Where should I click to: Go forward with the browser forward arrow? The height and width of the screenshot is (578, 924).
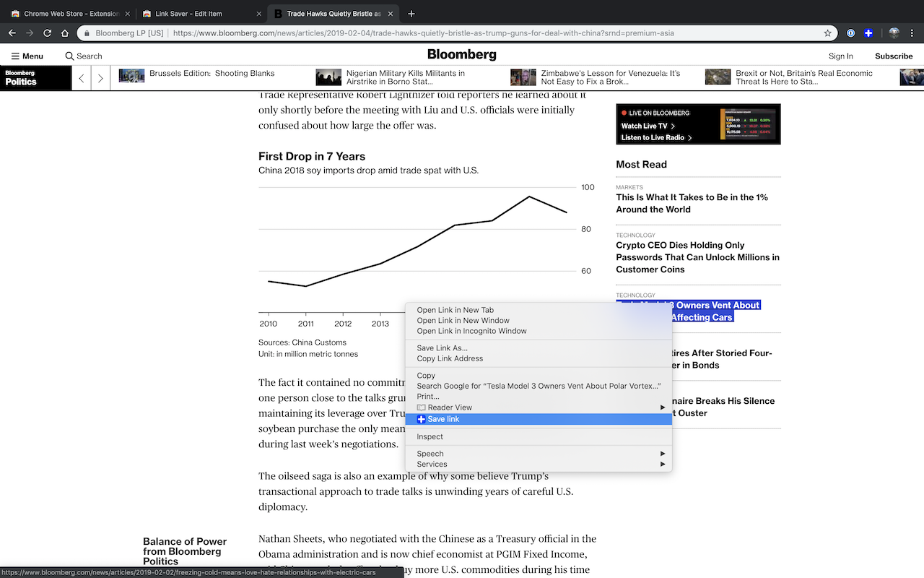click(30, 33)
